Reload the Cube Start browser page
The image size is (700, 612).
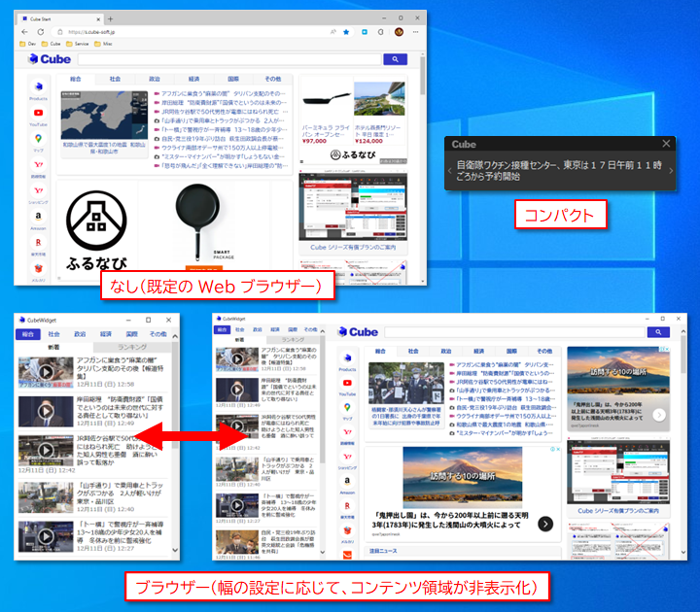(x=41, y=32)
